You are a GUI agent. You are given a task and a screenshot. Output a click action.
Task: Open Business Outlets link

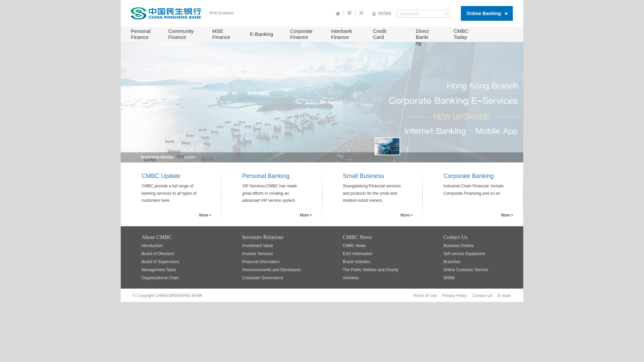(x=459, y=246)
